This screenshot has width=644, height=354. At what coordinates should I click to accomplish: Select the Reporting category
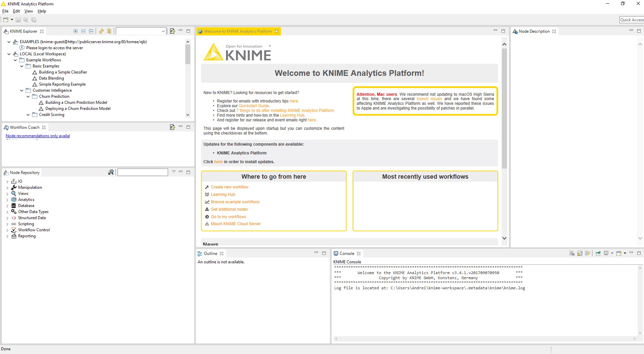(x=27, y=236)
